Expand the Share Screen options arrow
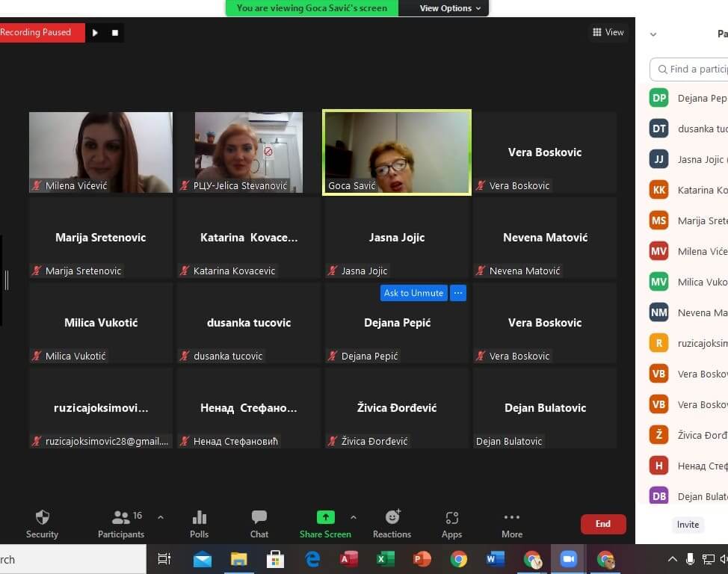Screen dimensions: 728x574 354,516
